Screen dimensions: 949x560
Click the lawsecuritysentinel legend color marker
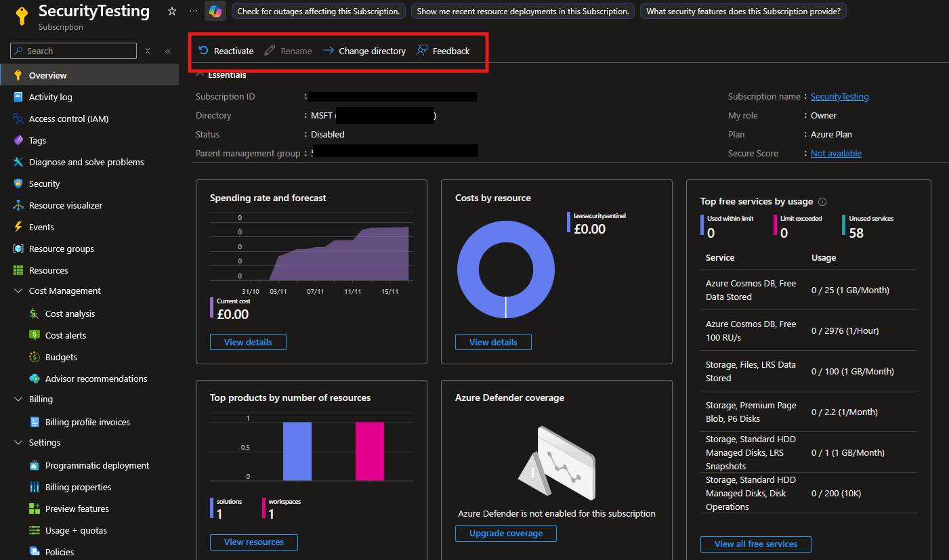(568, 222)
